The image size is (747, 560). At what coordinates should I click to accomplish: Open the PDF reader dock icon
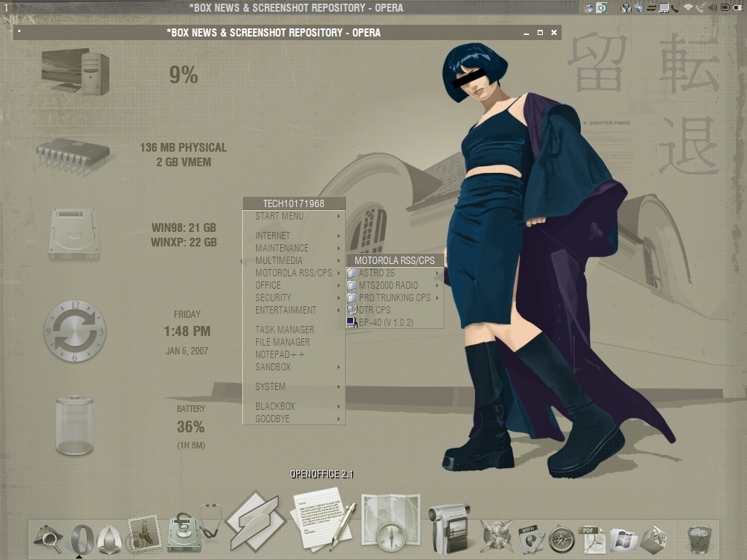click(592, 540)
